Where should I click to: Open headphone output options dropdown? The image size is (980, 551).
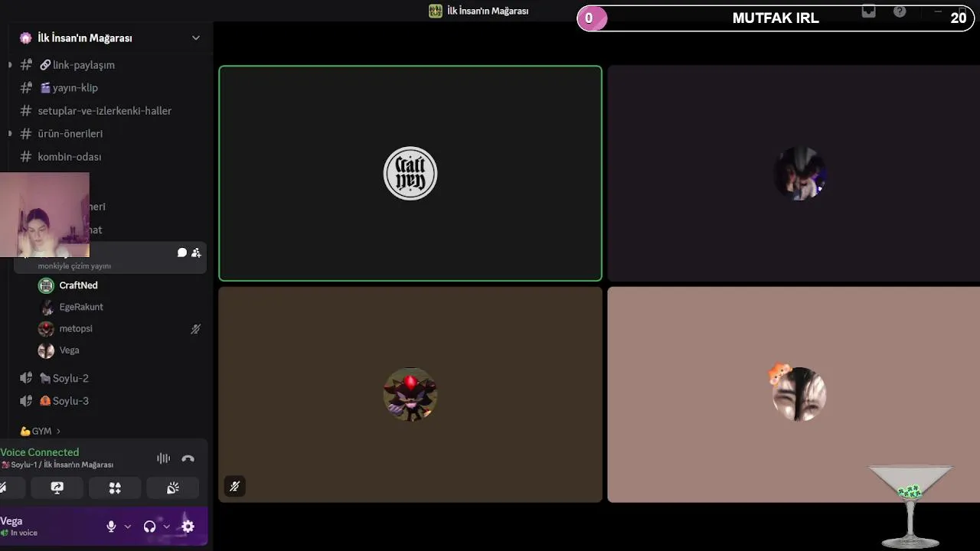click(x=166, y=527)
